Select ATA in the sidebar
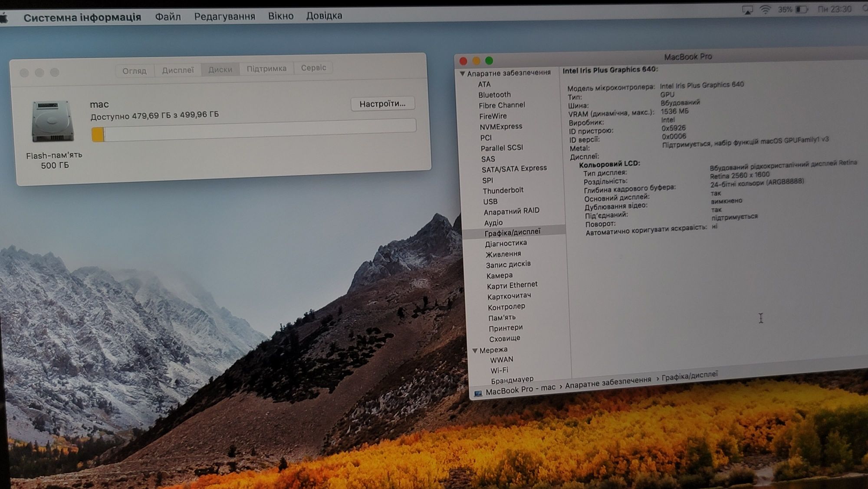 pos(484,85)
